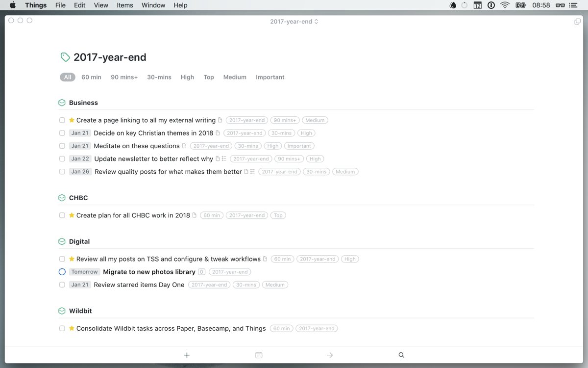This screenshot has height=368, width=588.
Task: Click the Wildbit area cube icon
Action: click(62, 311)
